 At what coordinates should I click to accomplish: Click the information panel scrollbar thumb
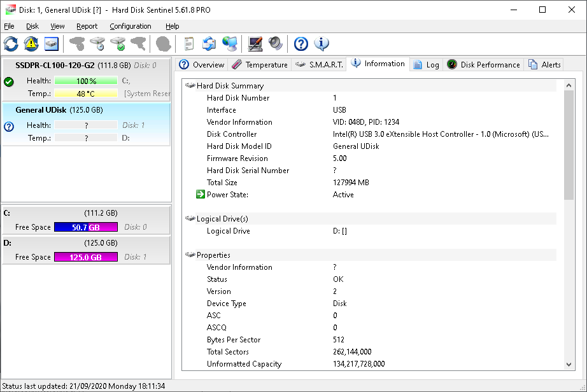coord(569,144)
